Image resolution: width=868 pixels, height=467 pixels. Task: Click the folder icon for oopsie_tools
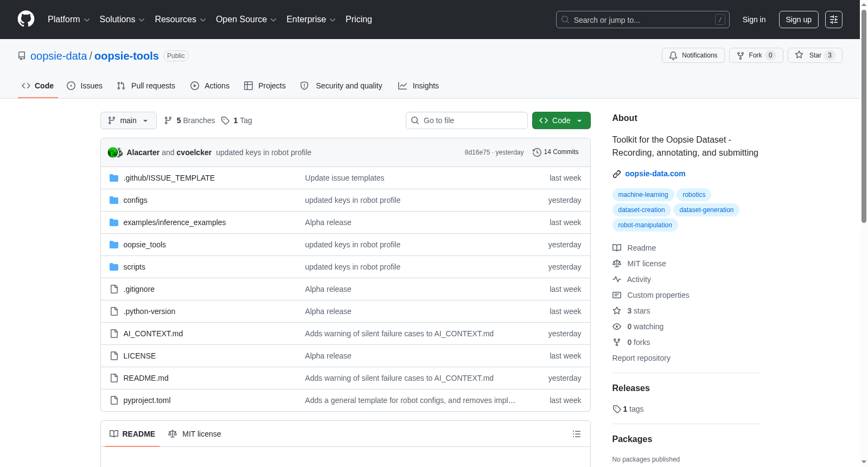pos(114,245)
